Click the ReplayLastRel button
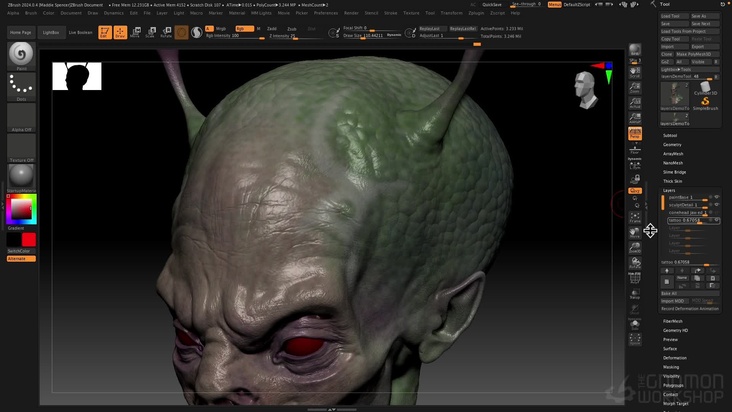732x412 pixels. [x=463, y=28]
